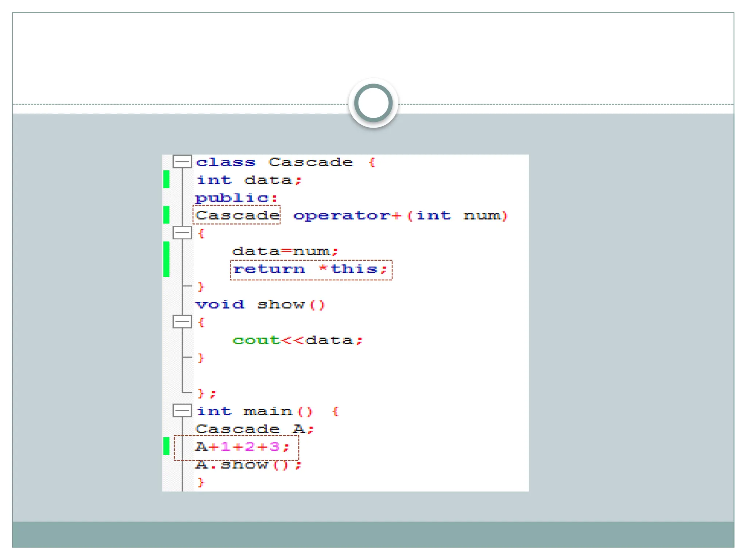Place cursor on 'data=num;' line
747x560 pixels.
coord(285,251)
